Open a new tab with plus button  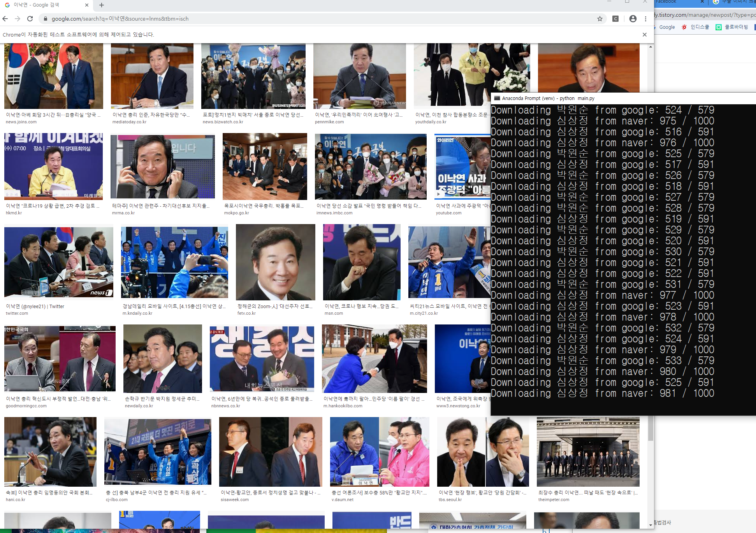click(102, 5)
